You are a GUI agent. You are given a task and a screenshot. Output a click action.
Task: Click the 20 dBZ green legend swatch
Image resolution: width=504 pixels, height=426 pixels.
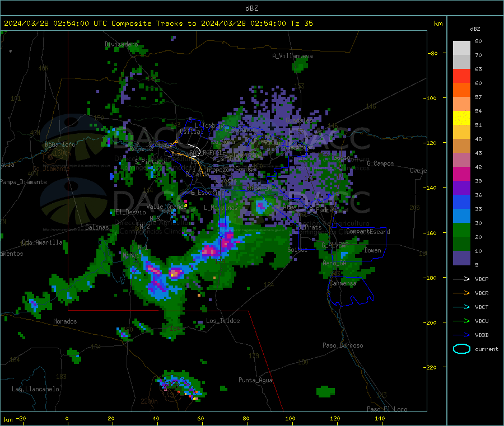click(461, 230)
